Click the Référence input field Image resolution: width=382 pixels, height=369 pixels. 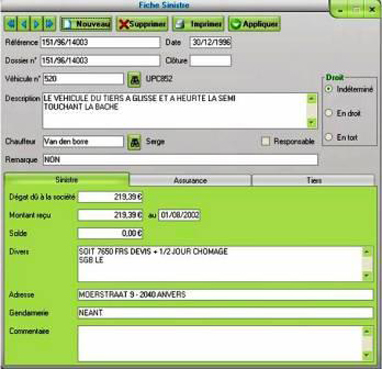click(100, 42)
